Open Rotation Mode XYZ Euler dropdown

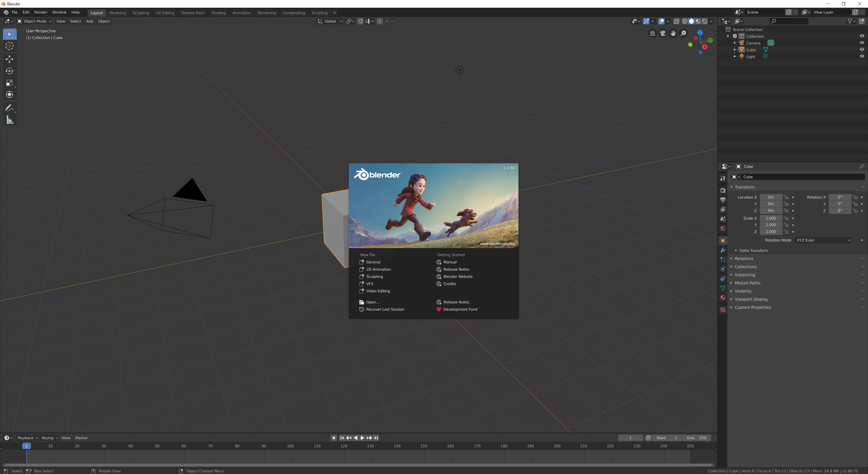pos(823,240)
